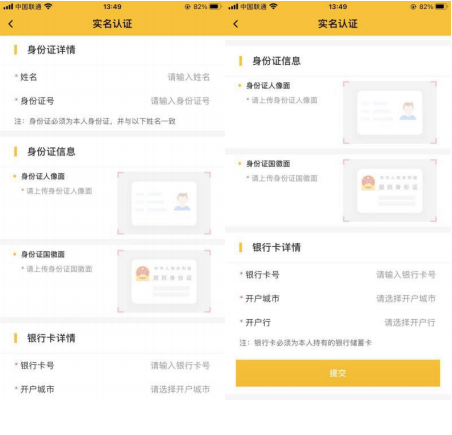The image size is (452, 435).
Task: Tap 姓名 label
Action: [x=29, y=77]
